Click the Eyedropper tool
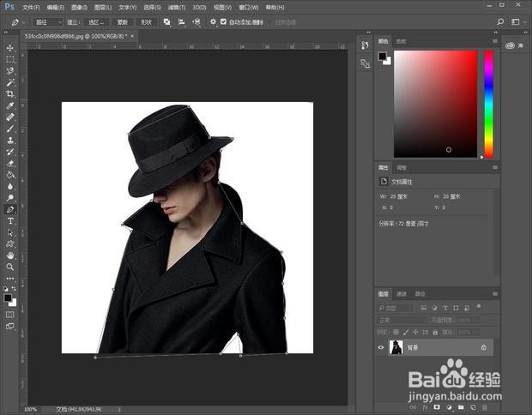532x415 pixels. 10,105
